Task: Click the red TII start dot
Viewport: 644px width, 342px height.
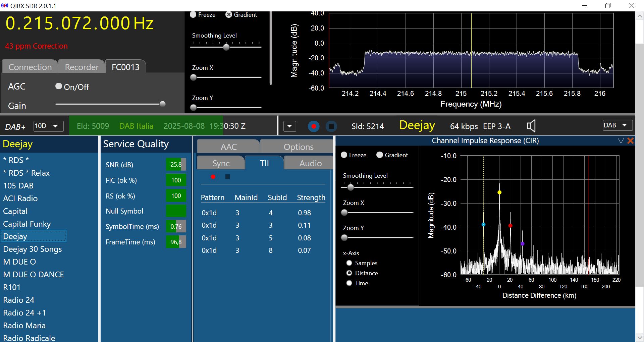Action: point(213,177)
